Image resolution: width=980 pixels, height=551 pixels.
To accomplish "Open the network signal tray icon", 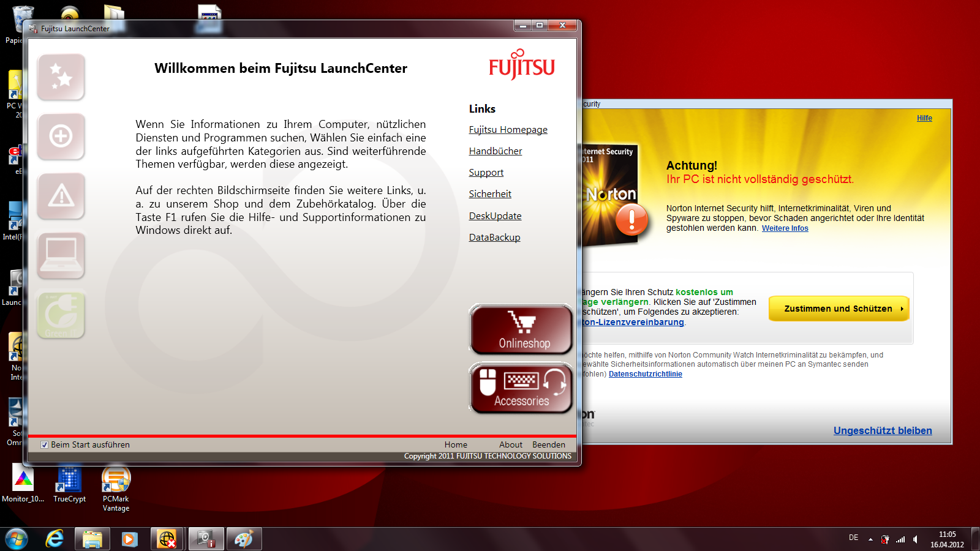I will [900, 539].
